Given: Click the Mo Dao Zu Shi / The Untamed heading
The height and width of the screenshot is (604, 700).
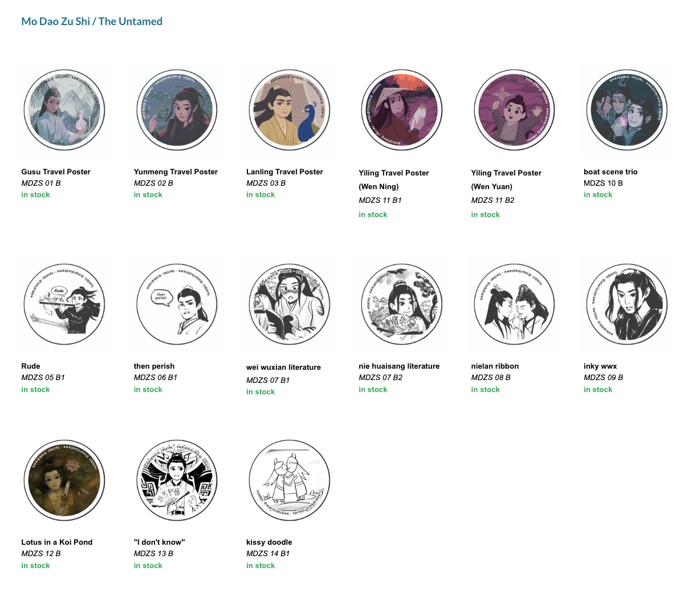Looking at the screenshot, I should [x=92, y=22].
